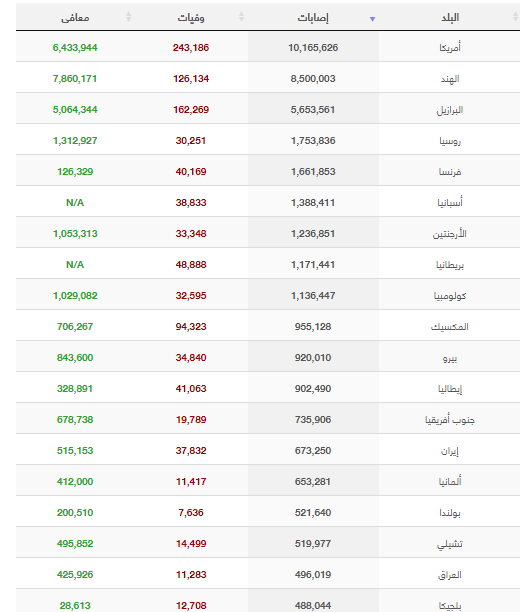Sort by the معافى column header
Image resolution: width=520 pixels, height=612 pixels.
pos(75,18)
